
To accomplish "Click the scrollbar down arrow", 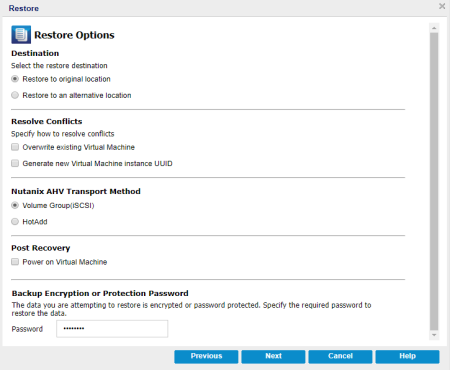I will coord(434,335).
